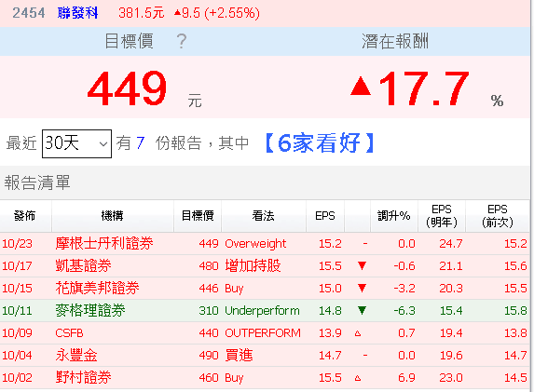Click the green down arrow in the 麥格理證券 row
Image resolution: width=534 pixels, height=392 pixels.
tap(362, 310)
